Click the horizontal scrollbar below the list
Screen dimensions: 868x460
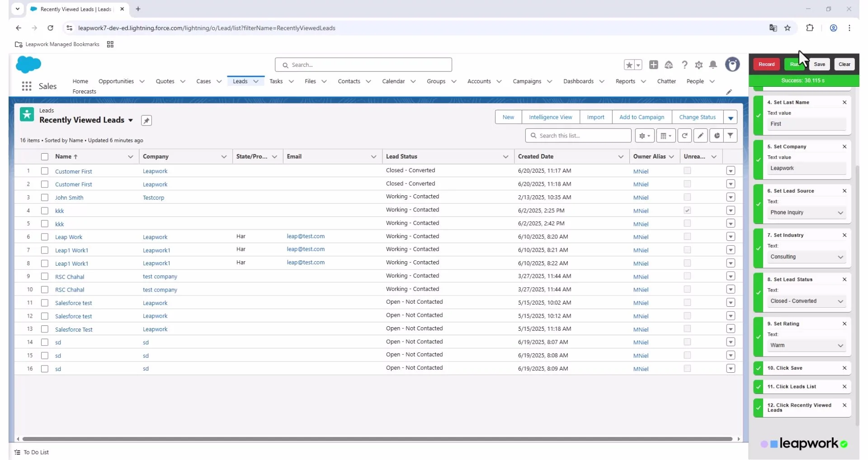377,439
